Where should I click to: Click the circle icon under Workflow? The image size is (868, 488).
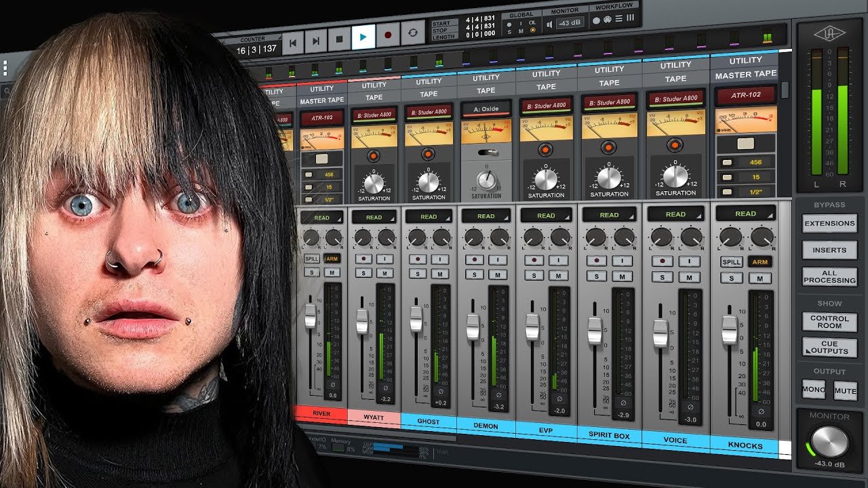tap(596, 20)
